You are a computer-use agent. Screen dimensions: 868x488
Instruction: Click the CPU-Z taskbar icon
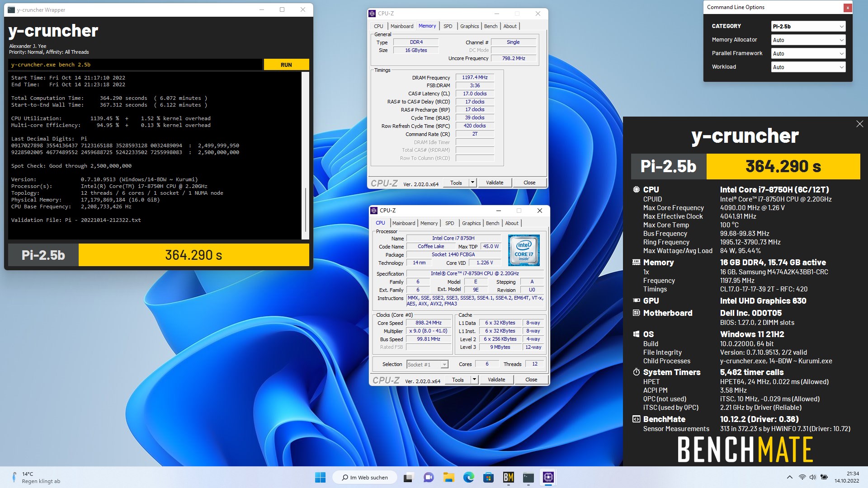(x=548, y=477)
